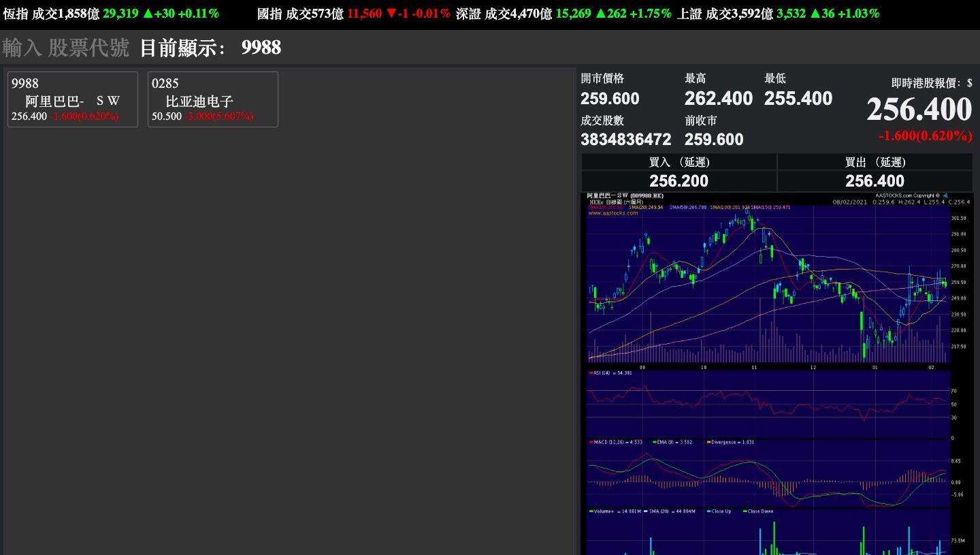Image resolution: width=980 pixels, height=555 pixels.
Task: Click the 即時港股報價 label
Action: click(x=932, y=83)
